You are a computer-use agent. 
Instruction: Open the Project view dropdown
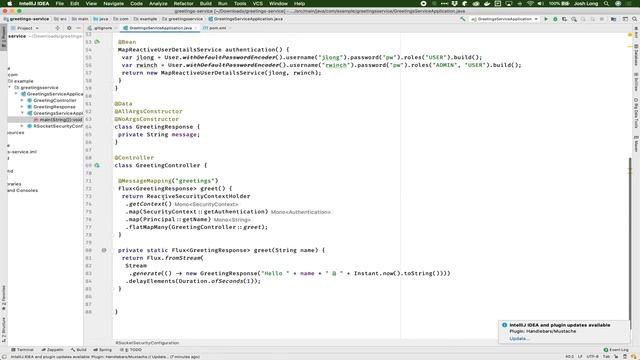click(25, 28)
